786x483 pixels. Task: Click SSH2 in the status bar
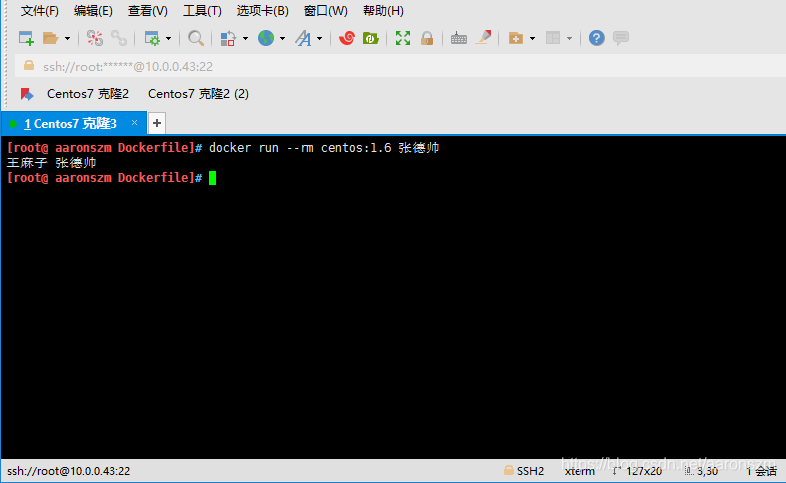pos(530,471)
